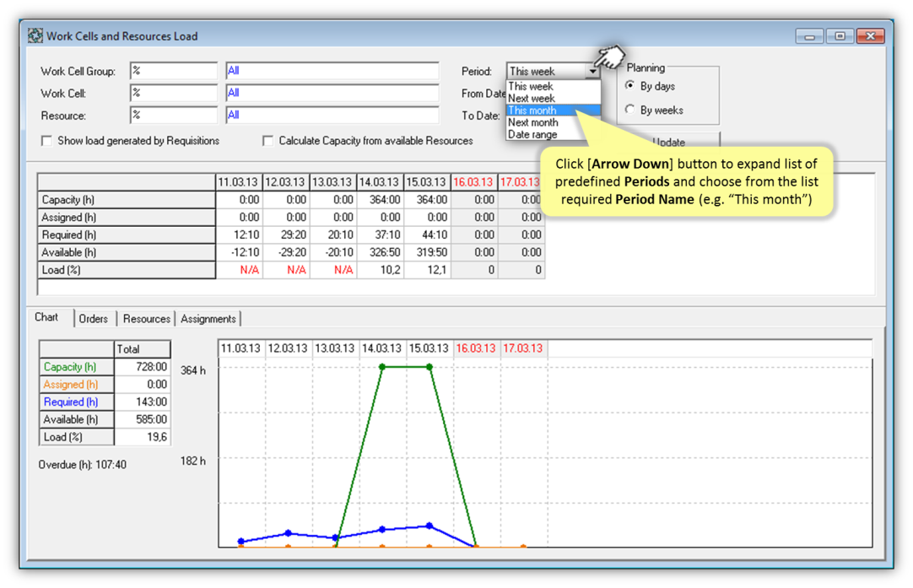Minimize the Work Cells and Resources Load window
Viewport: 913px width, 588px height.
(x=809, y=36)
